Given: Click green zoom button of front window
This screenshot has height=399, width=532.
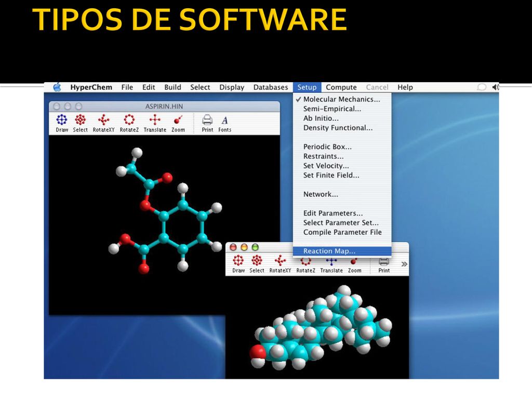Looking at the screenshot, I should (x=255, y=247).
